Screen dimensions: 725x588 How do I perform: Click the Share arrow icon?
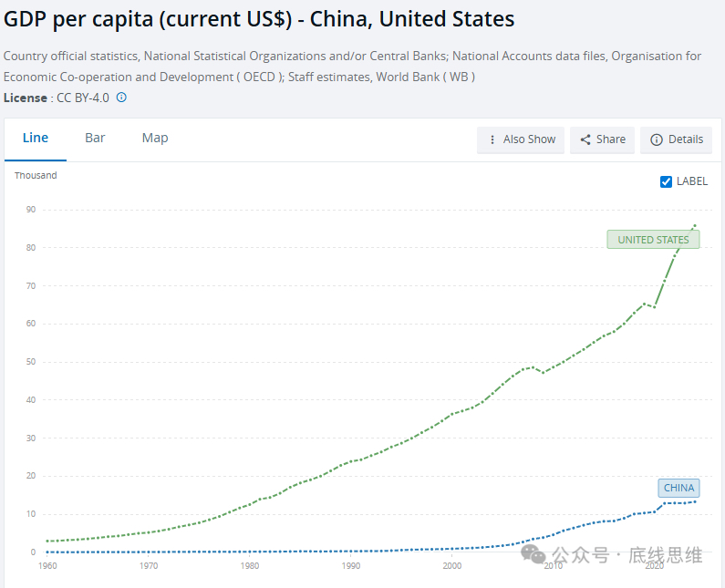pyautogui.click(x=585, y=139)
